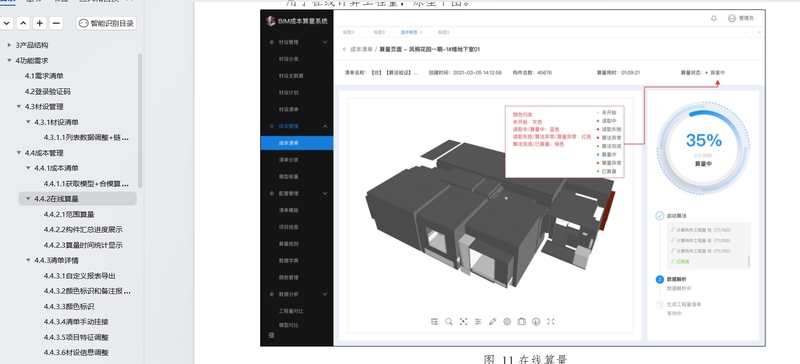800x364 pixels.
Task: Collapse the 4.4.1成本清单 outline section
Action: click(29, 168)
